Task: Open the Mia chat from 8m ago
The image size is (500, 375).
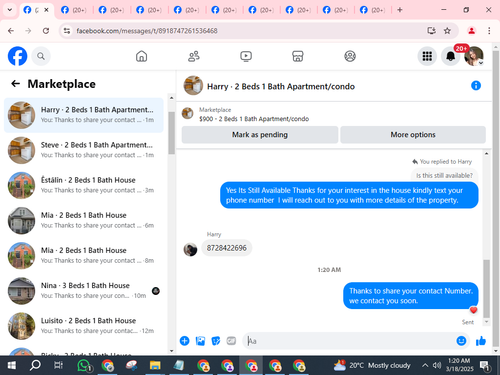Action: click(x=84, y=255)
